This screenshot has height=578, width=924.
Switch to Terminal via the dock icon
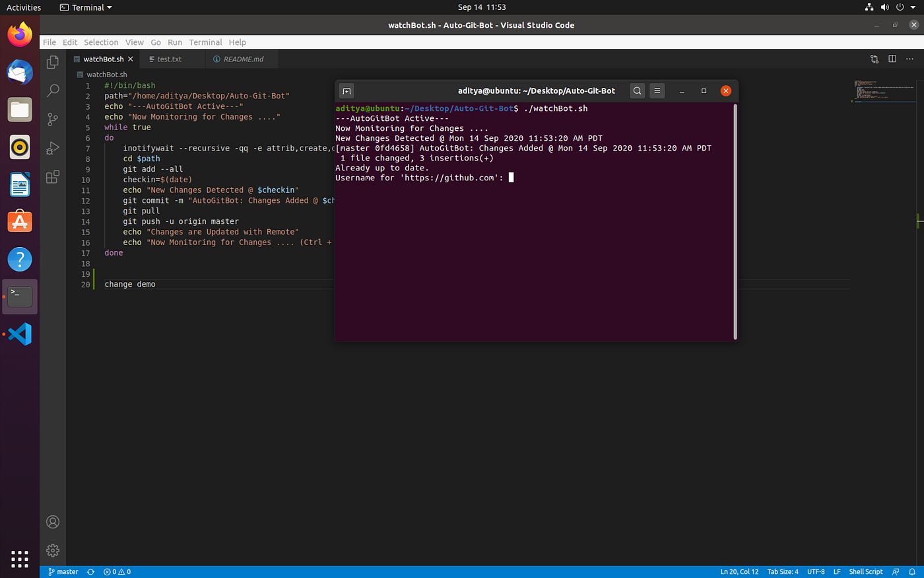pos(20,297)
